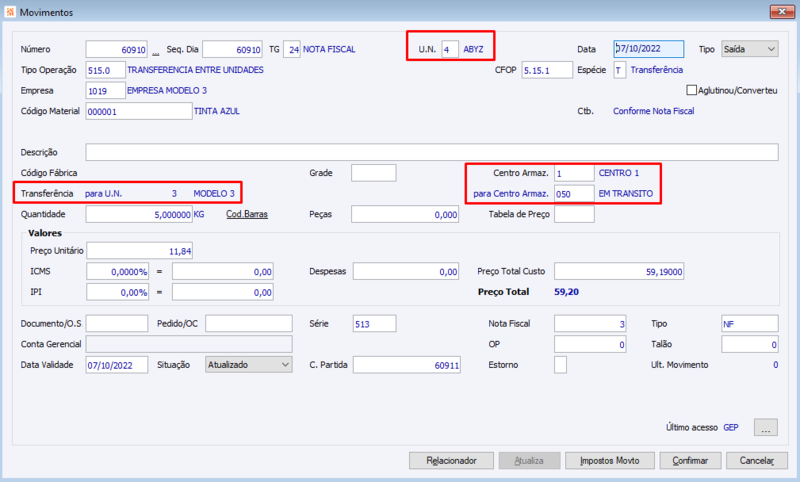Click the NOTA FISCAL label beside TG

coord(329,49)
